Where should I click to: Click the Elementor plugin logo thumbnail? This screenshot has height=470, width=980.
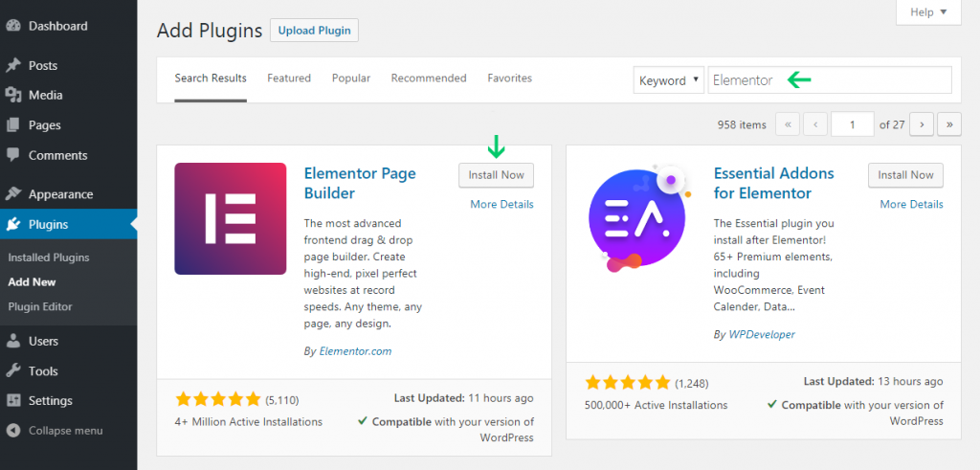tap(231, 219)
